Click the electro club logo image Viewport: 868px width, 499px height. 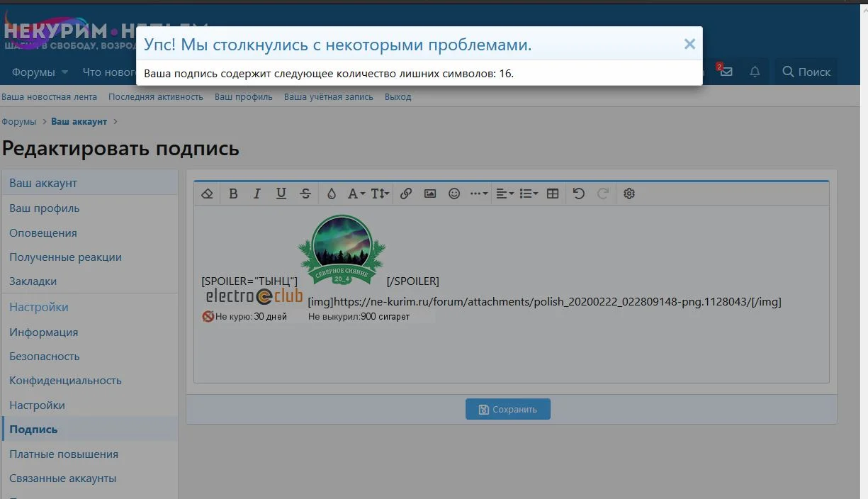254,296
